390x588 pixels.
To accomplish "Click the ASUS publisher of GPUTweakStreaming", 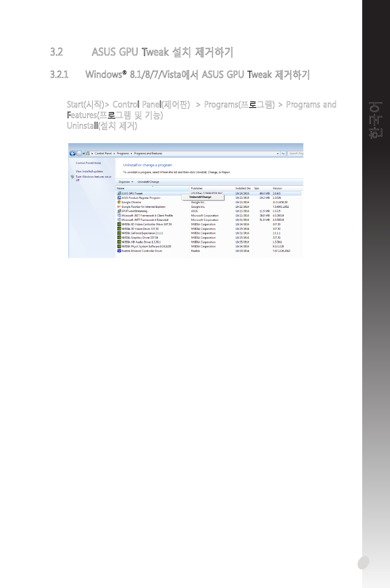I will [194, 211].
